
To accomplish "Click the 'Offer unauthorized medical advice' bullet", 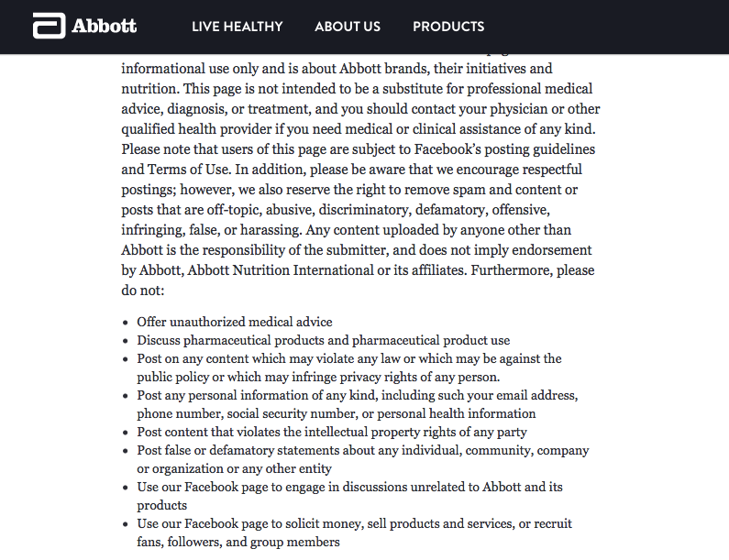I will pyautogui.click(x=235, y=322).
